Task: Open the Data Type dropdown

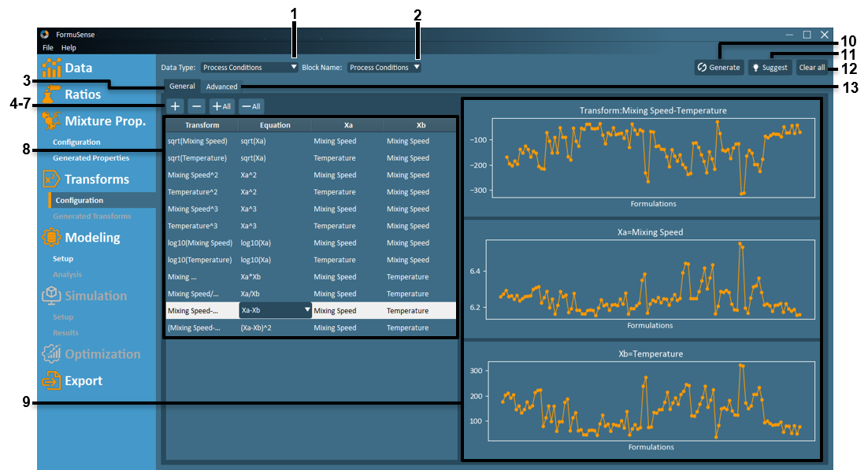Action: [248, 68]
